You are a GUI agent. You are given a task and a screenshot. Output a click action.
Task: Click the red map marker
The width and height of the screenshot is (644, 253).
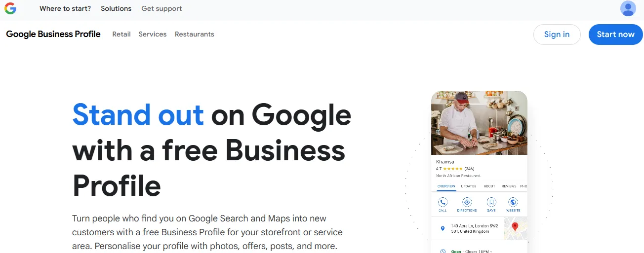[515, 227]
